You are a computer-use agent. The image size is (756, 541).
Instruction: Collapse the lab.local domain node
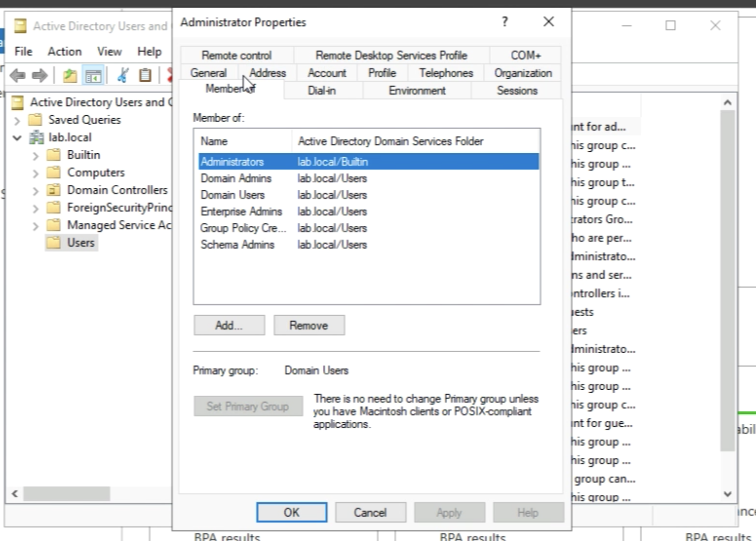[17, 138]
